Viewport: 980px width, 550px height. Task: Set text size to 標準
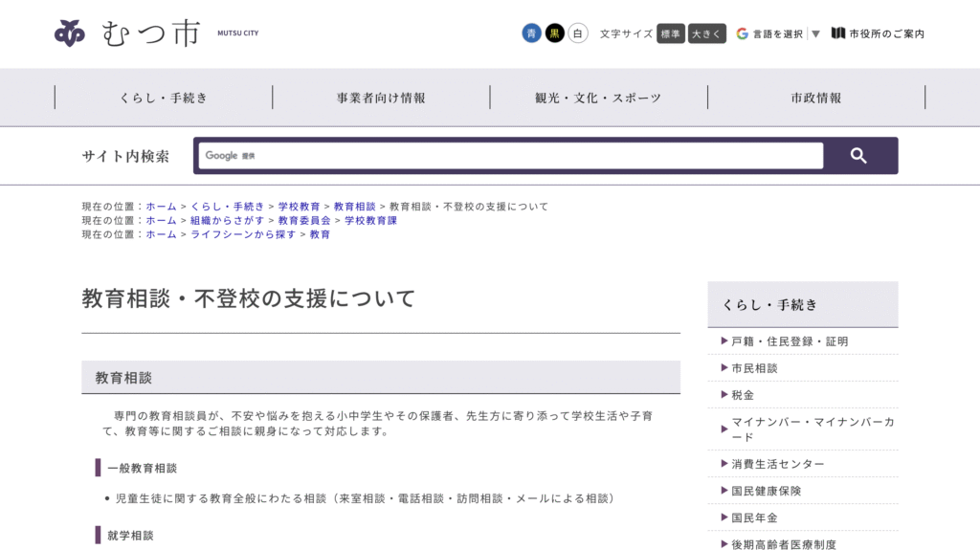tap(671, 33)
